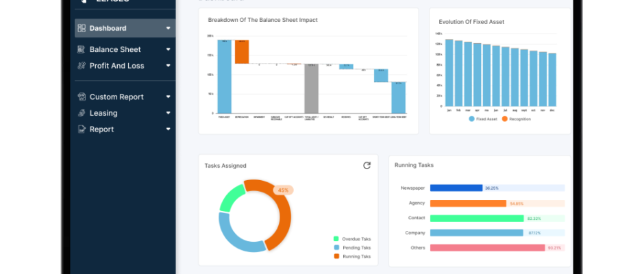Click the gray Total Asset bar

(311, 88)
